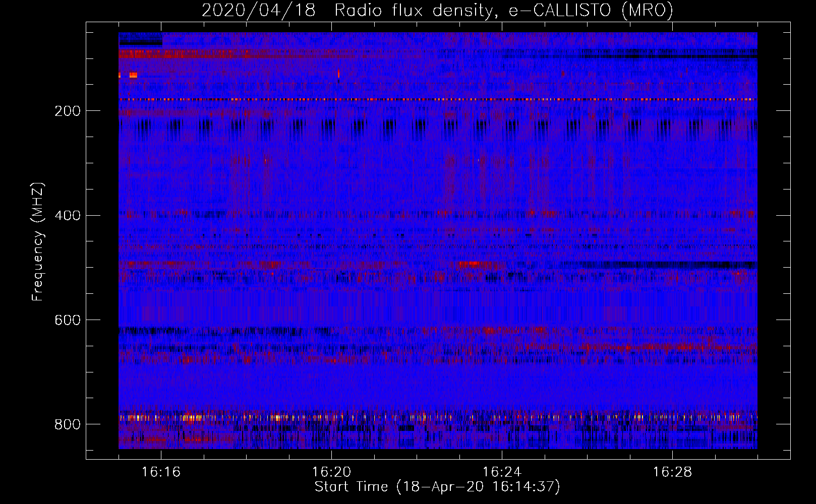Click inside the radio spectrogram plot
This screenshot has height=504, width=816.
click(438, 240)
